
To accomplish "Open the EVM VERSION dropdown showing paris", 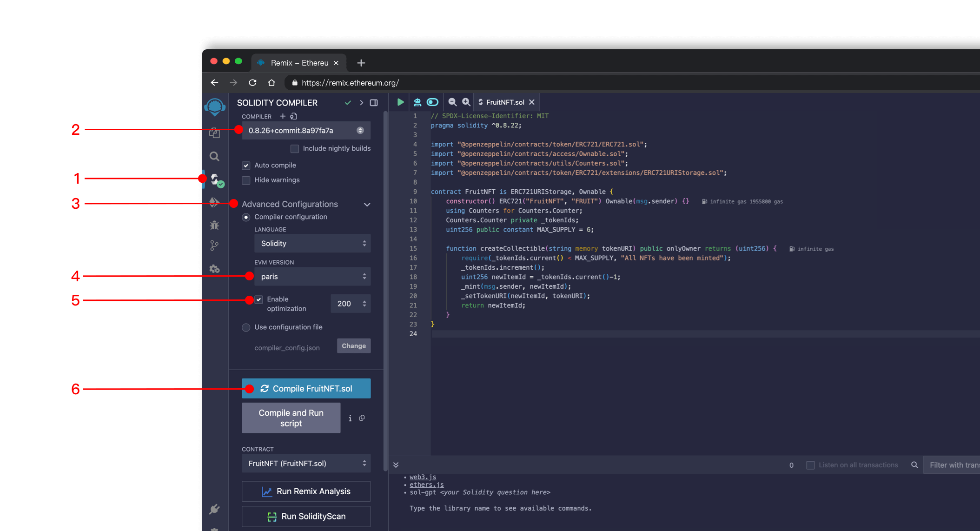I will pyautogui.click(x=312, y=276).
